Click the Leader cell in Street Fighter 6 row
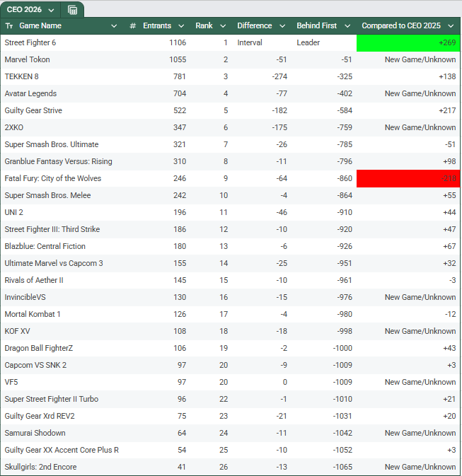 pos(308,43)
